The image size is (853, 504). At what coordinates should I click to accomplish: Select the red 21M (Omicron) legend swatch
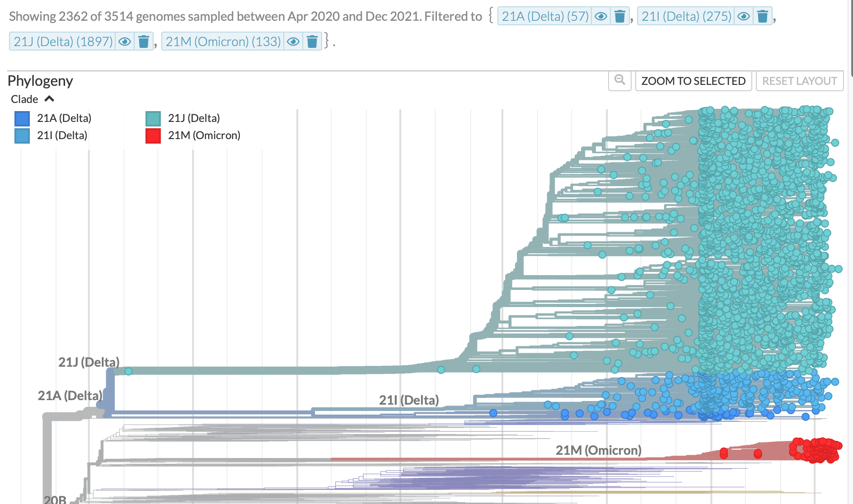point(153,135)
